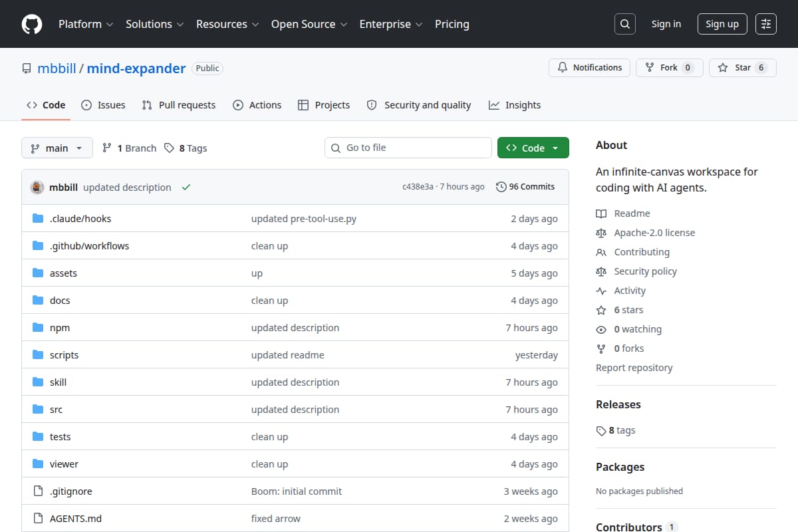The image size is (798, 532).
Task: Click the Sign up button
Action: (x=722, y=24)
